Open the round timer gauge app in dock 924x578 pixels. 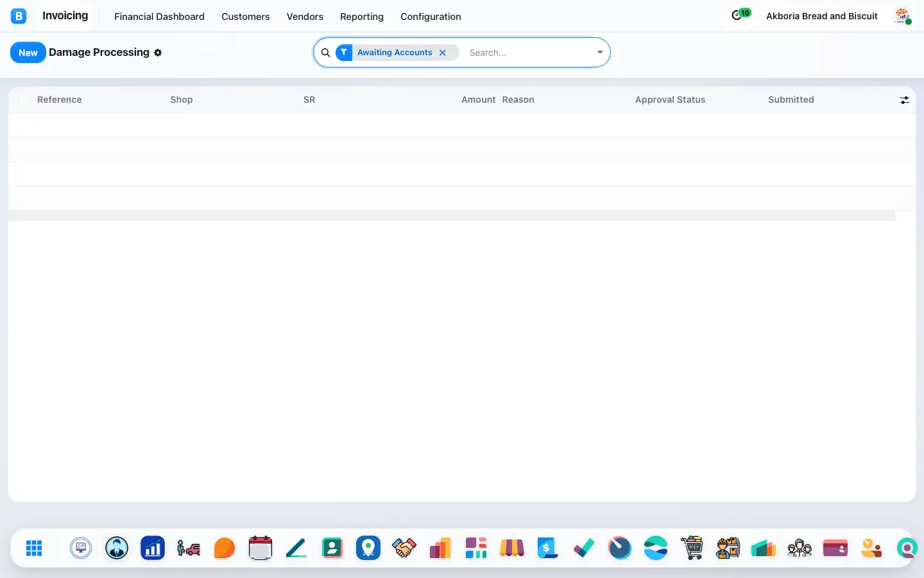click(x=620, y=548)
